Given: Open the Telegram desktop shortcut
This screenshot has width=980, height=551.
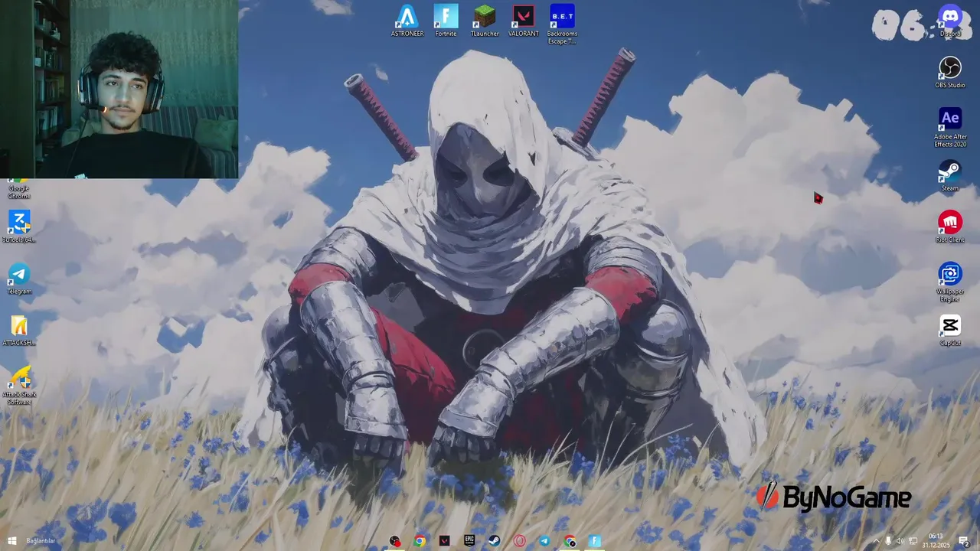Looking at the screenshot, I should coord(19,279).
